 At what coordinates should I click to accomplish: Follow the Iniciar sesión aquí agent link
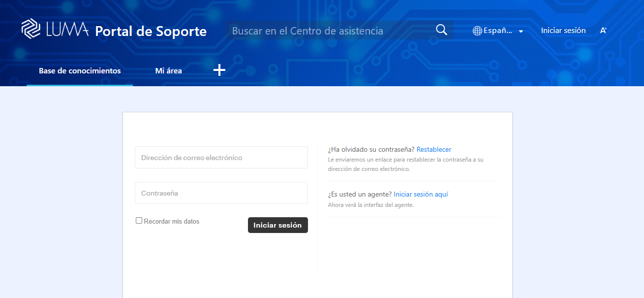click(x=421, y=194)
